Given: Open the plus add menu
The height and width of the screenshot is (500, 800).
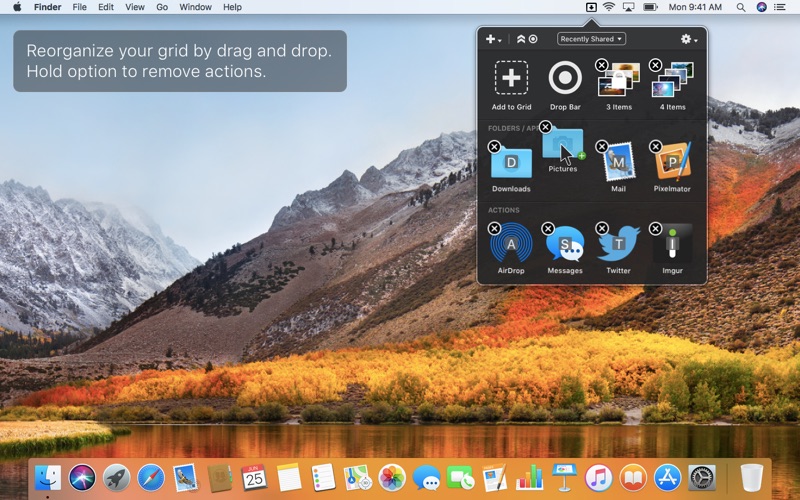Looking at the screenshot, I should (493, 39).
